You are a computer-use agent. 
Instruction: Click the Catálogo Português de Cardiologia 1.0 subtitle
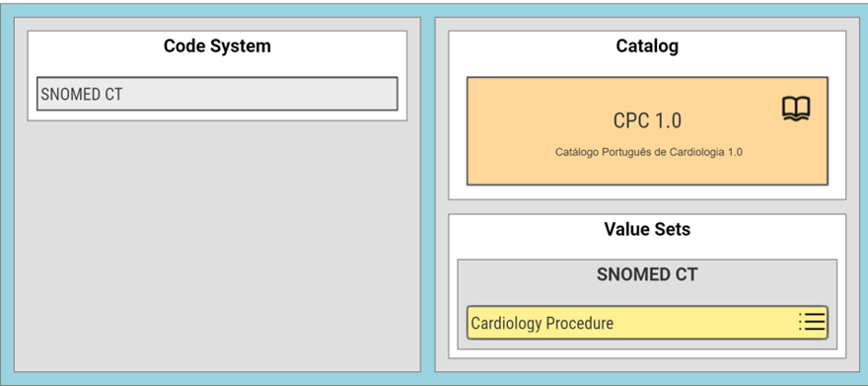(x=649, y=152)
